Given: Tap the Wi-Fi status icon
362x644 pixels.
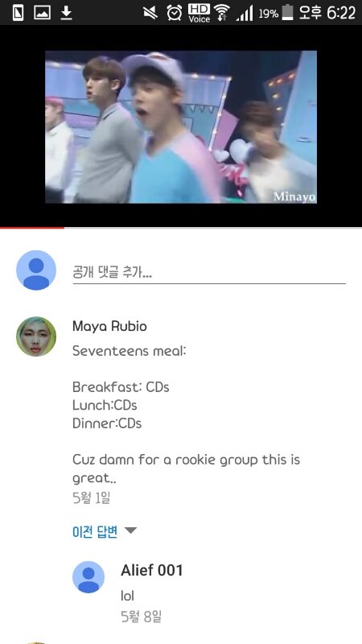Looking at the screenshot, I should click(x=222, y=13).
